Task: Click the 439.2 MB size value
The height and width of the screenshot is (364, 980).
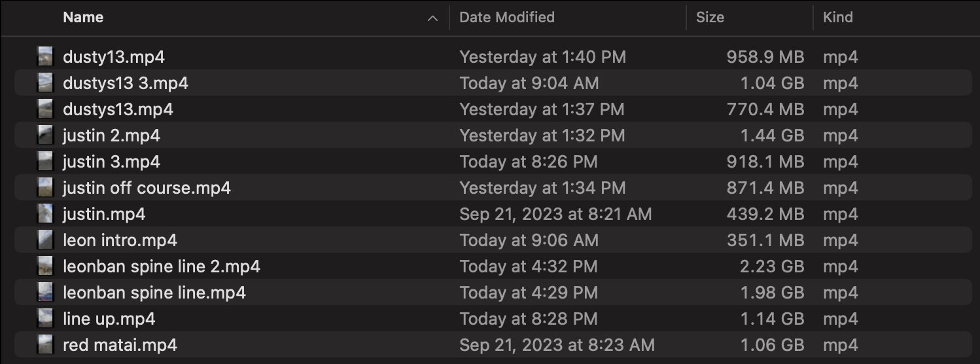Action: click(765, 214)
